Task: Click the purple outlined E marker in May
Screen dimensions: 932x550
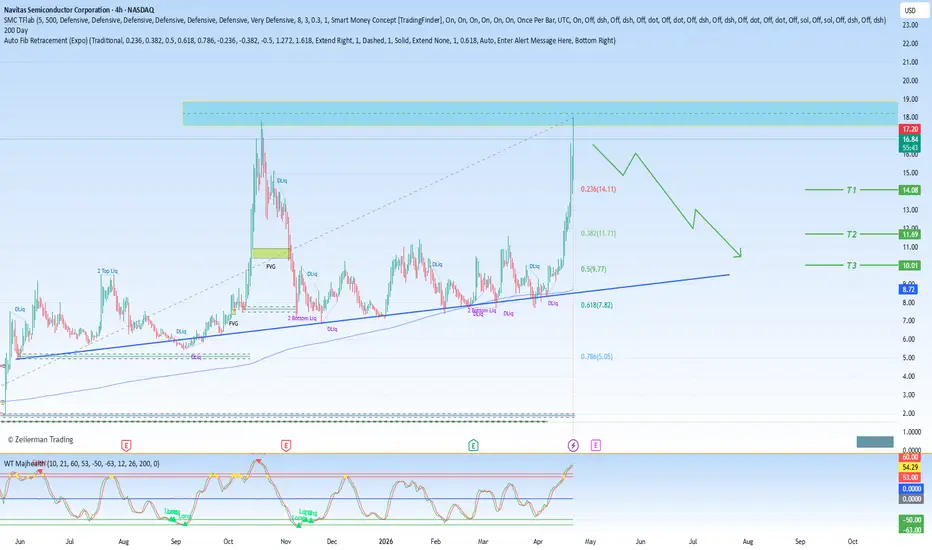Action: [596, 445]
